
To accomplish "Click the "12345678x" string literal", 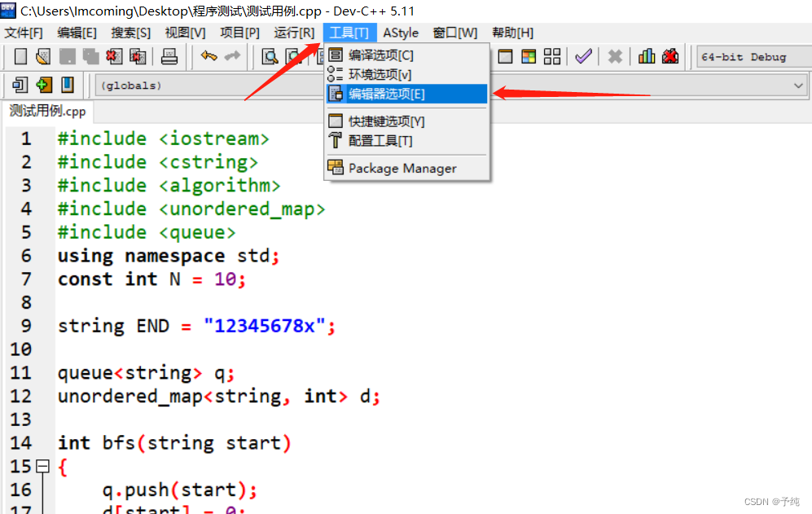I will pyautogui.click(x=265, y=325).
